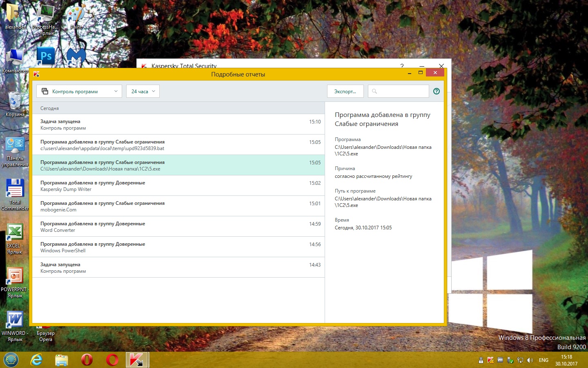Expand the Контроль программ dropdown

tap(79, 91)
